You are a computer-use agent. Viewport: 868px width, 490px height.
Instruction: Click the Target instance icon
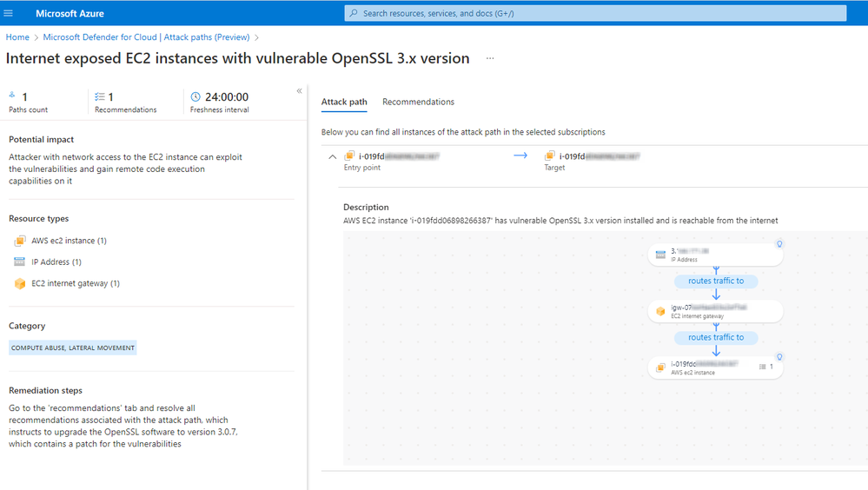click(549, 156)
